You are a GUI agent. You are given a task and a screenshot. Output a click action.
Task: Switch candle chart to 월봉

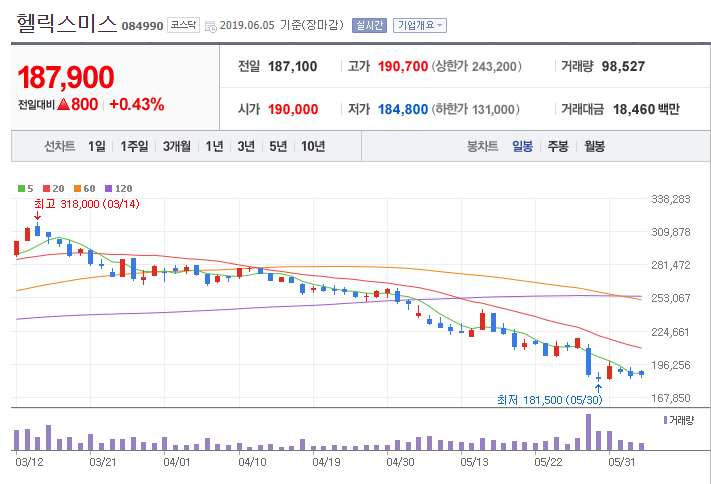pyautogui.click(x=594, y=146)
